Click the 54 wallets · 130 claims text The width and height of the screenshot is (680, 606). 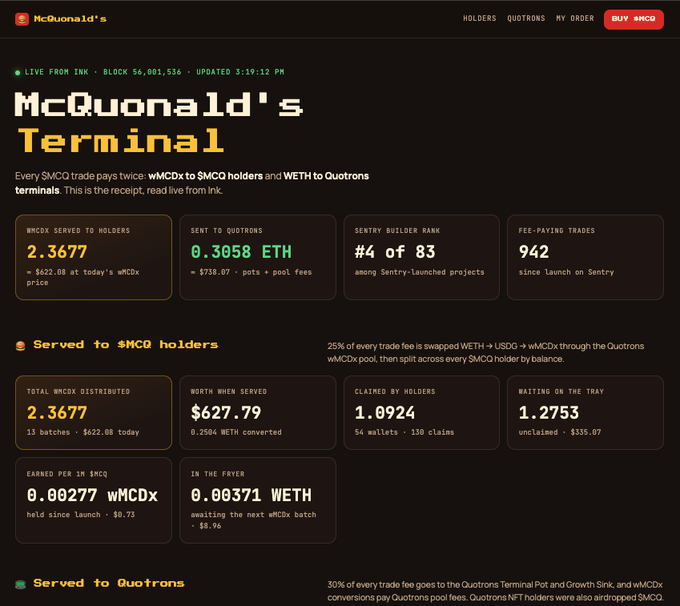click(404, 432)
